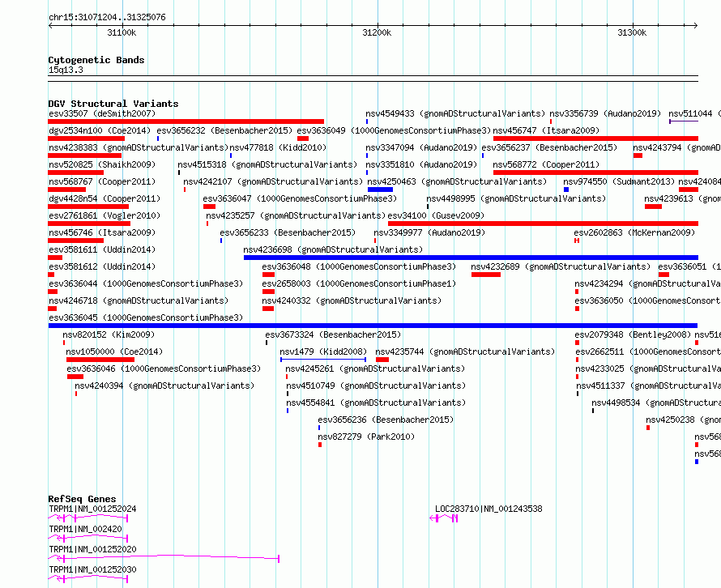Click the nsv456747 (Itsara2009) label
This screenshot has height=588, width=721.
pos(546,130)
